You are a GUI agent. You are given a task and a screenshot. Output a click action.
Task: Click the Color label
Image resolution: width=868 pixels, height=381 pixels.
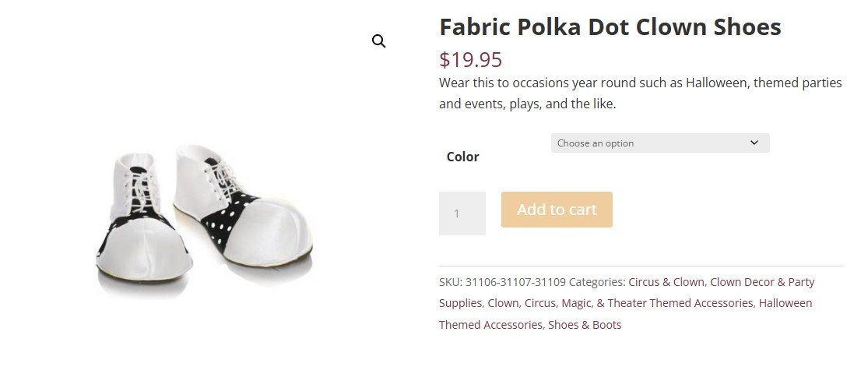462,157
